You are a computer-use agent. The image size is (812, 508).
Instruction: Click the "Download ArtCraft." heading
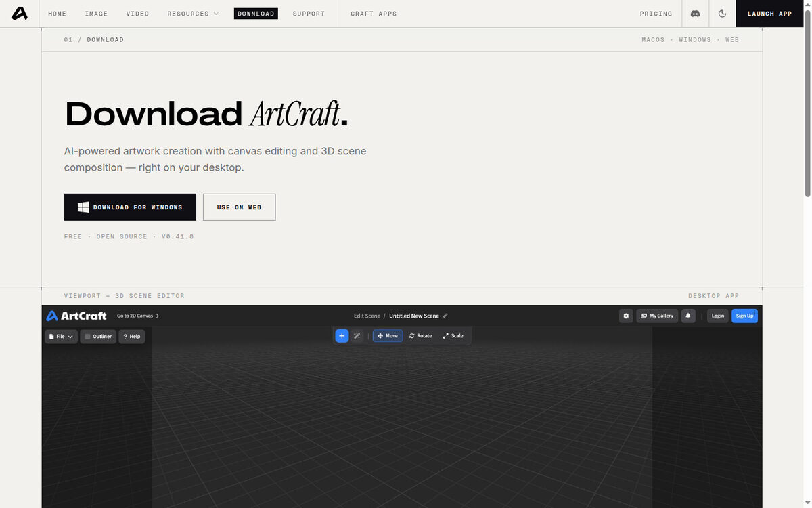pyautogui.click(x=206, y=114)
